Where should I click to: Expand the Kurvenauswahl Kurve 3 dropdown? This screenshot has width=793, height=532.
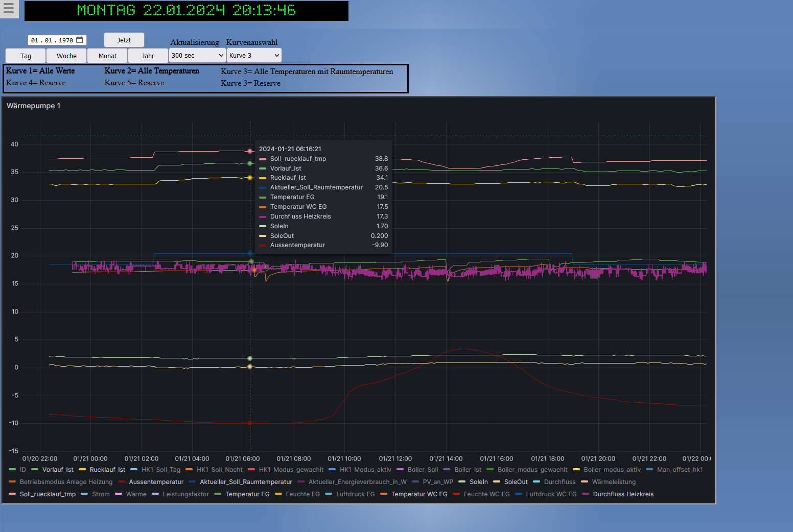tap(254, 55)
